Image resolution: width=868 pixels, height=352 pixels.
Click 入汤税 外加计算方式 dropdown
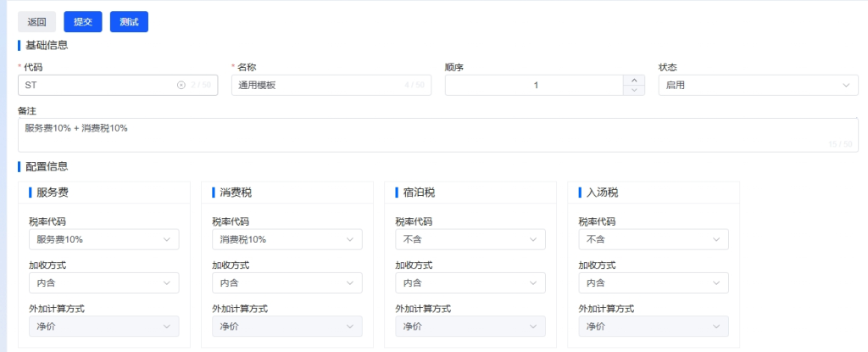[x=654, y=326]
